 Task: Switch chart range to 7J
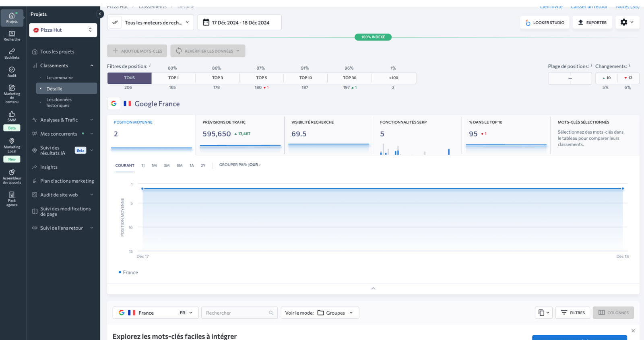coord(143,165)
